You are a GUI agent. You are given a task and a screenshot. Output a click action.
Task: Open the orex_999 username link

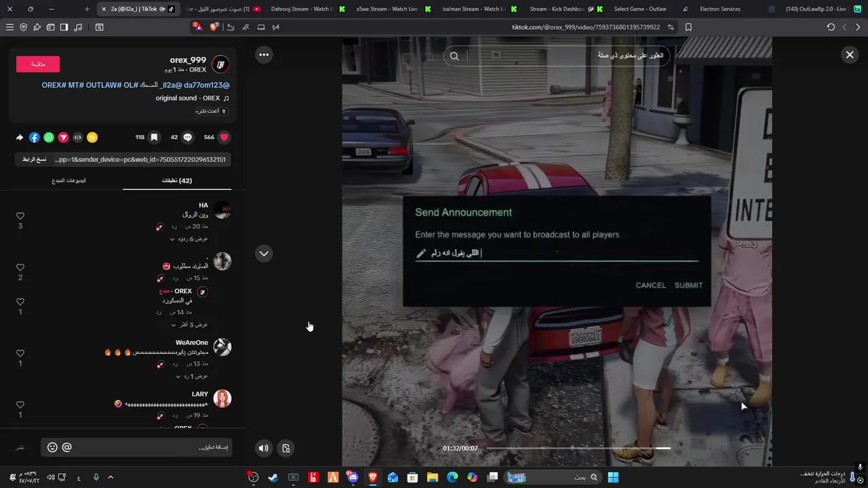(x=188, y=60)
